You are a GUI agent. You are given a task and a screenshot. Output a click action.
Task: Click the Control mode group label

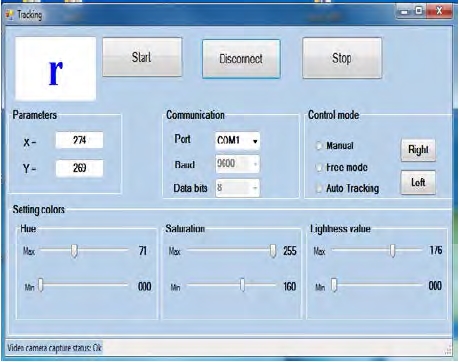[333, 115]
